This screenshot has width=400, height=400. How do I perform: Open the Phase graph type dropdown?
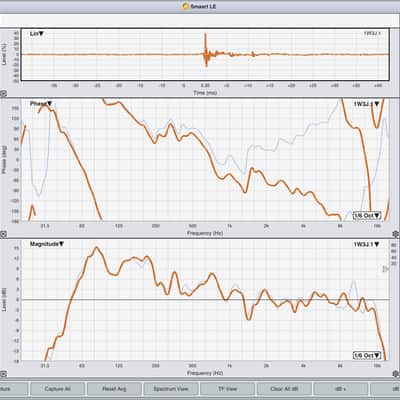(41, 104)
